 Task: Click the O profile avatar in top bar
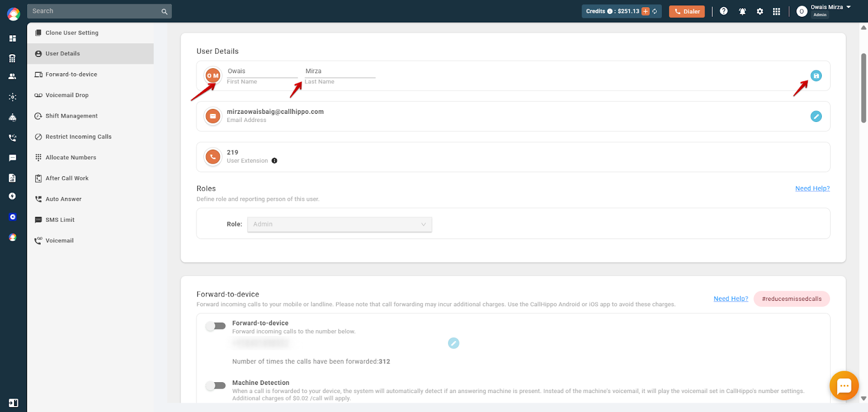coord(802,11)
